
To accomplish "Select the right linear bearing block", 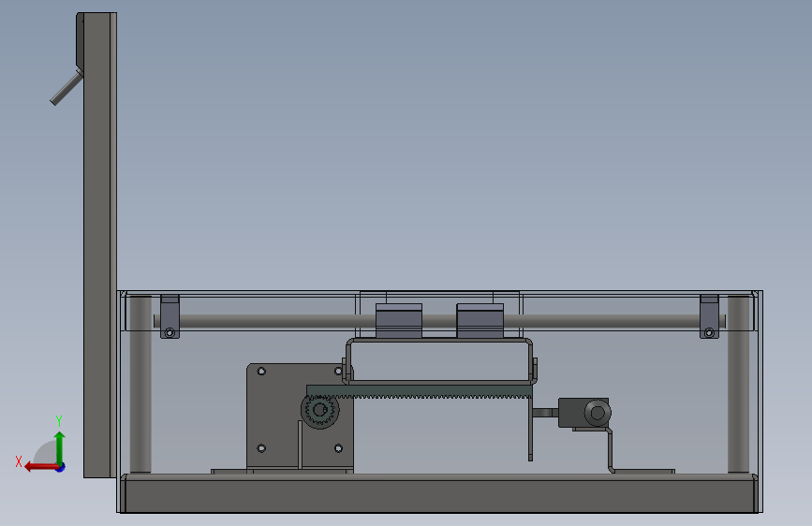I will pos(480,321).
